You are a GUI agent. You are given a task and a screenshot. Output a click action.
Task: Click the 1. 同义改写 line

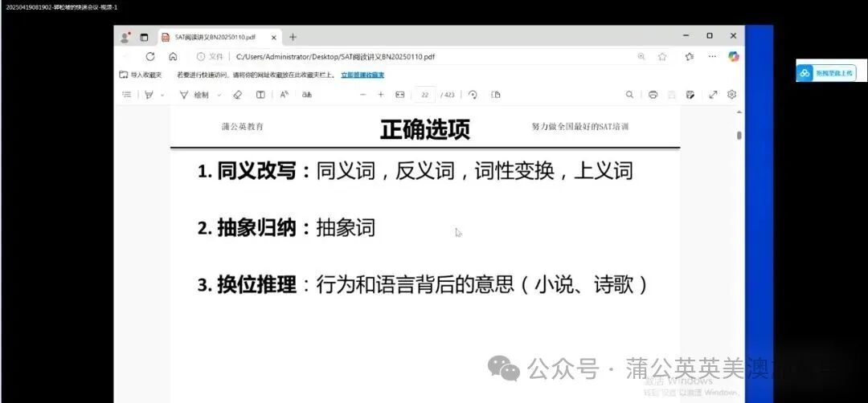click(x=416, y=171)
